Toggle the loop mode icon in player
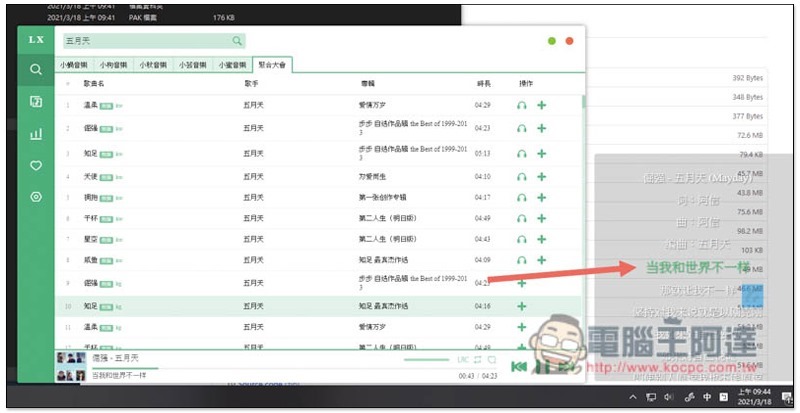Viewport: 800px width, 413px height. click(478, 360)
